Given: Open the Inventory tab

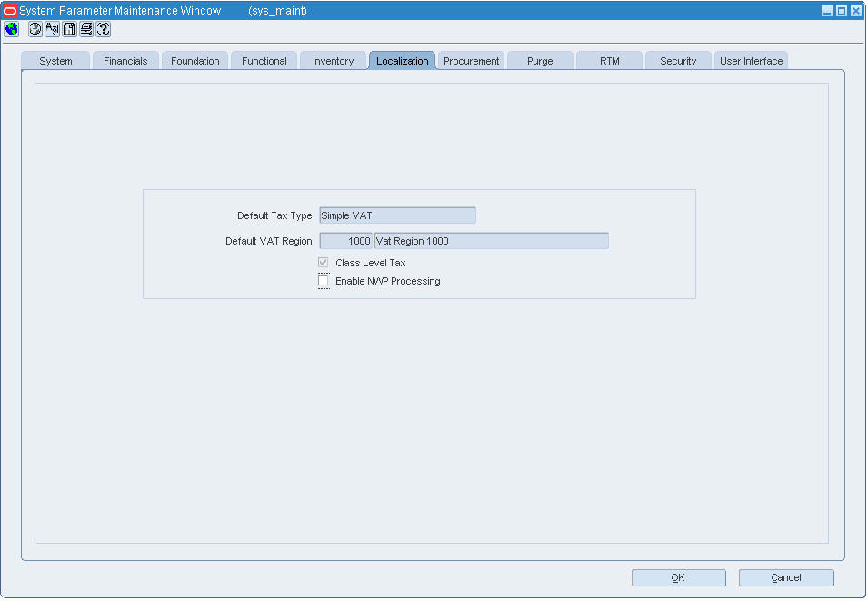Looking at the screenshot, I should pyautogui.click(x=333, y=61).
